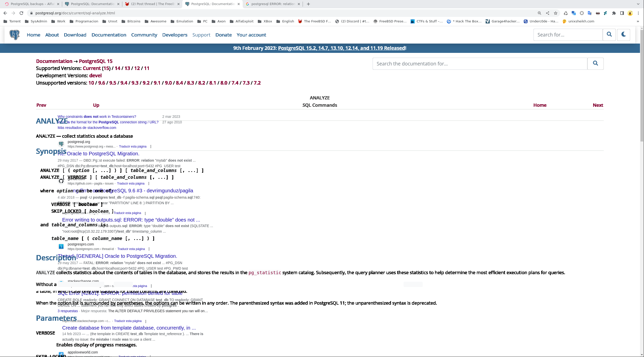Click the documentation search magnifier button
Viewport: 644px width, 357px height.
pyautogui.click(x=595, y=64)
